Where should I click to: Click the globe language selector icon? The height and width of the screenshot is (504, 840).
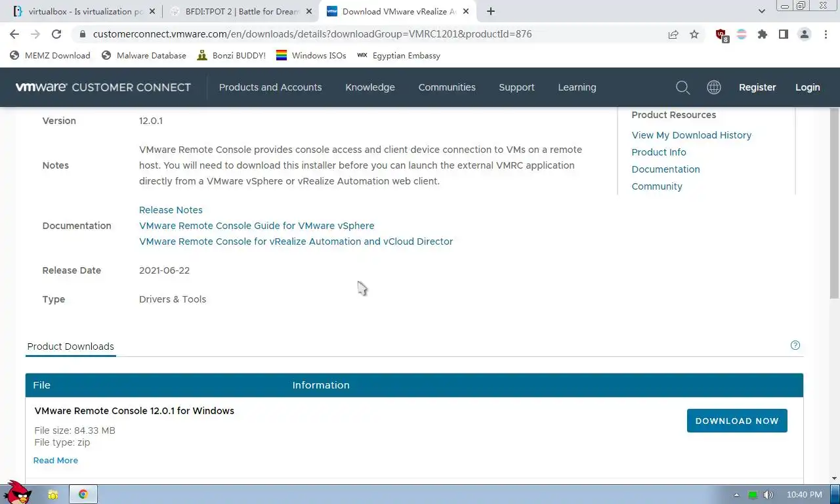714,87
